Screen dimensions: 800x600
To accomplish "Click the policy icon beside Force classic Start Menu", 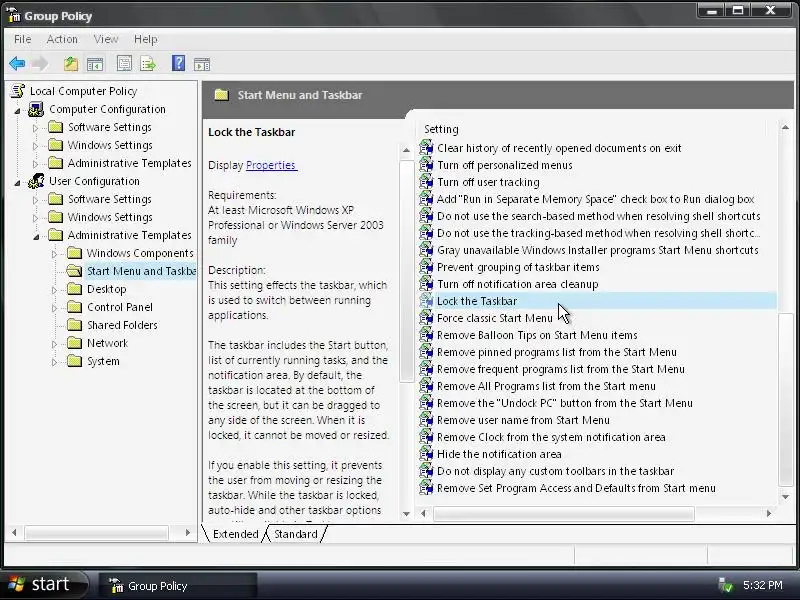I will pyautogui.click(x=426, y=318).
